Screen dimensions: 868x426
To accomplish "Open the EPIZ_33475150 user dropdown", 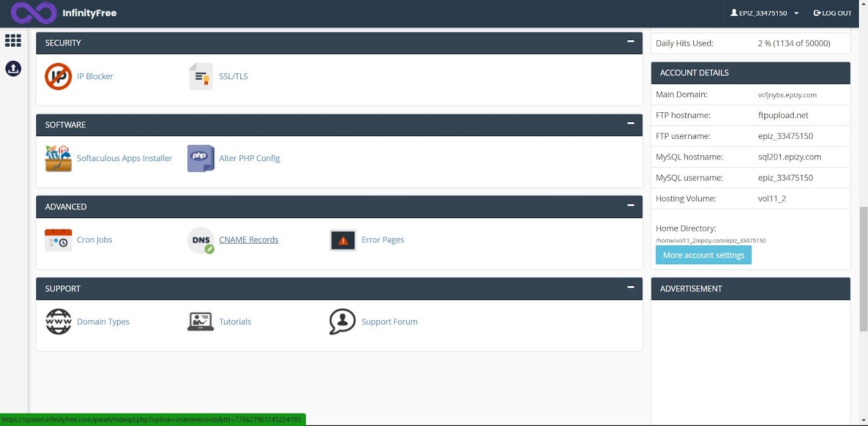I will click(x=764, y=13).
